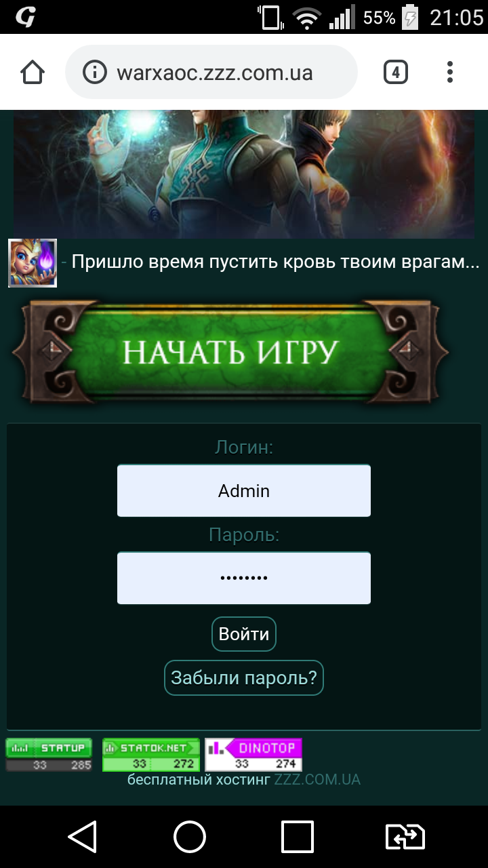Viewport: 488px width, 868px height.
Task: Open the STATUP counter badge
Action: pos(49,755)
